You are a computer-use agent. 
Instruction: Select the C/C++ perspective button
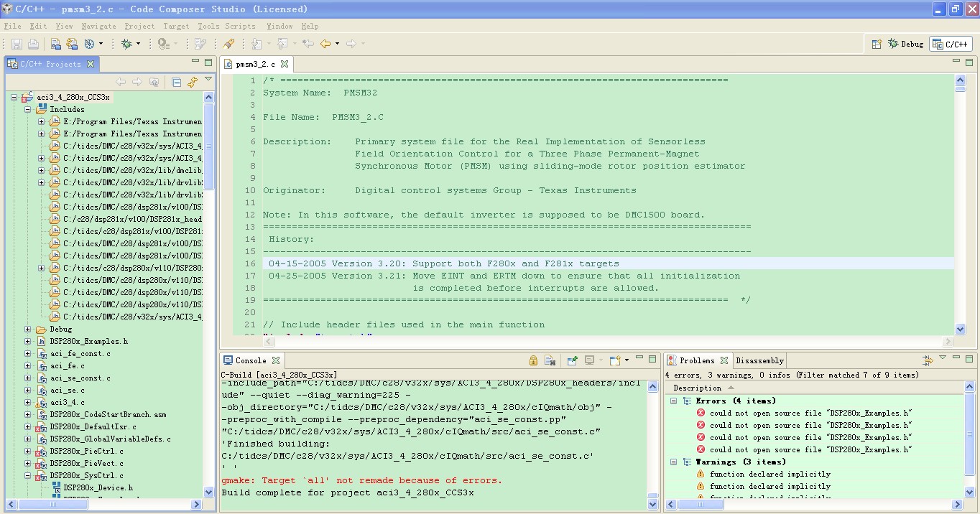tap(951, 44)
